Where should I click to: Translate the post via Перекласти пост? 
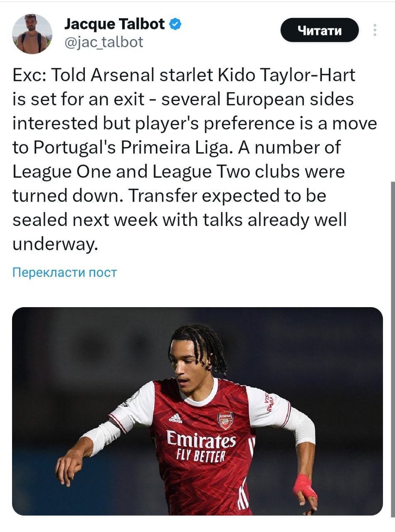(64, 273)
